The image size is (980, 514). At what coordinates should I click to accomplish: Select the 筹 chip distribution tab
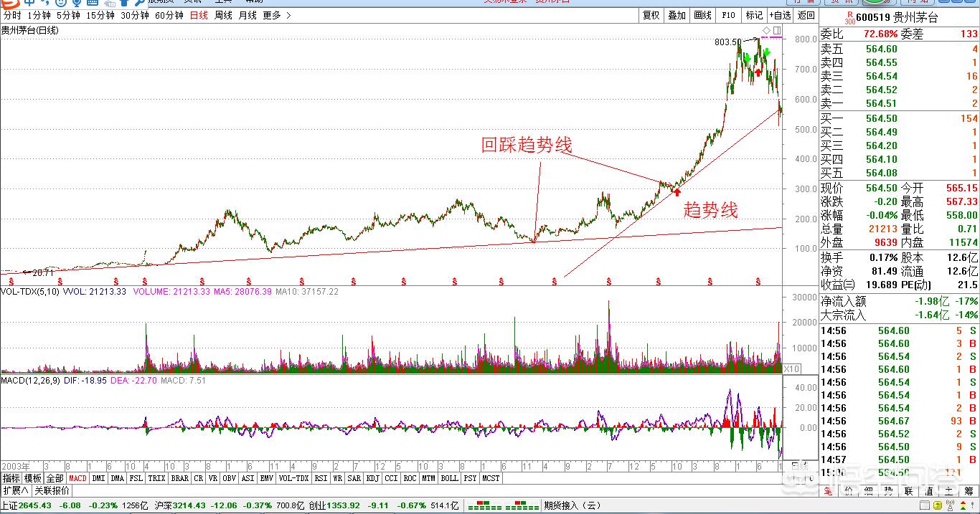(x=969, y=491)
